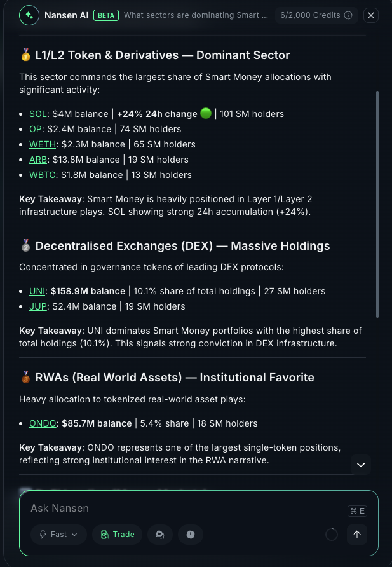The image size is (392, 567).
Task: Open the Fast model dropdown
Action: [x=58, y=535]
